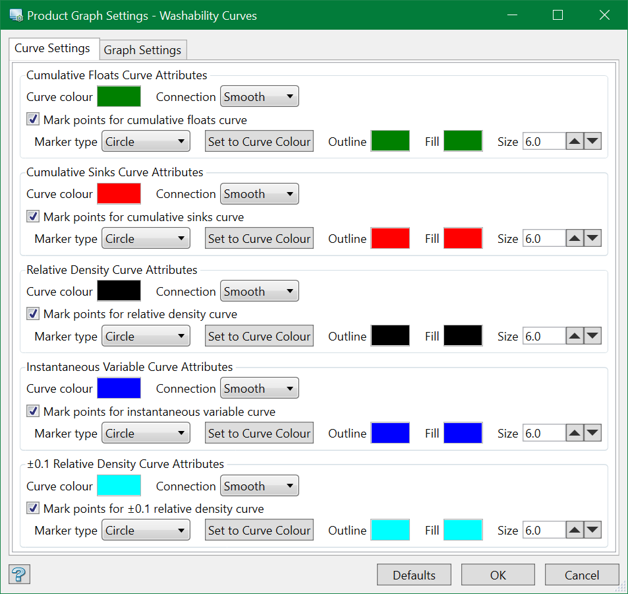Click the Size field for cumulative floats markers
This screenshot has height=594, width=628.
click(544, 141)
